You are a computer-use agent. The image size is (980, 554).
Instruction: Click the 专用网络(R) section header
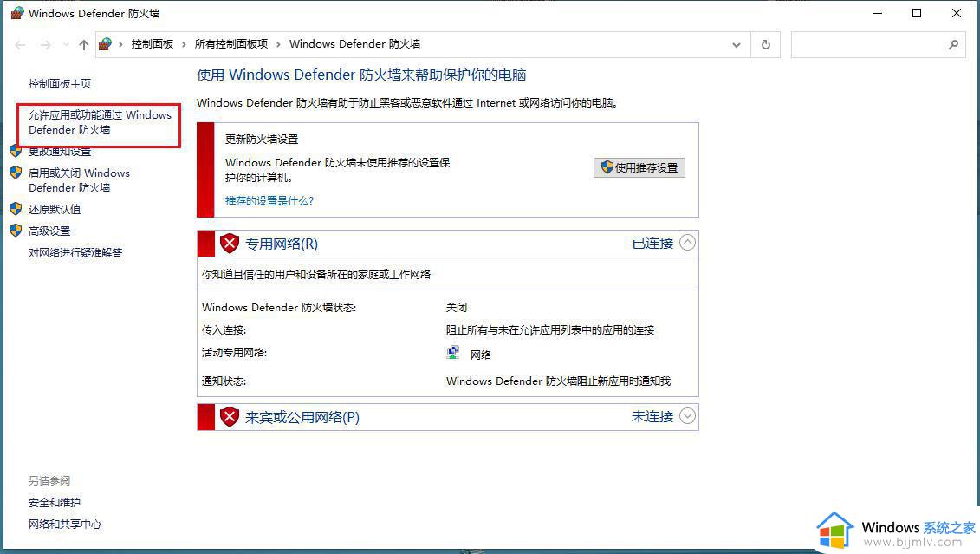[282, 244]
